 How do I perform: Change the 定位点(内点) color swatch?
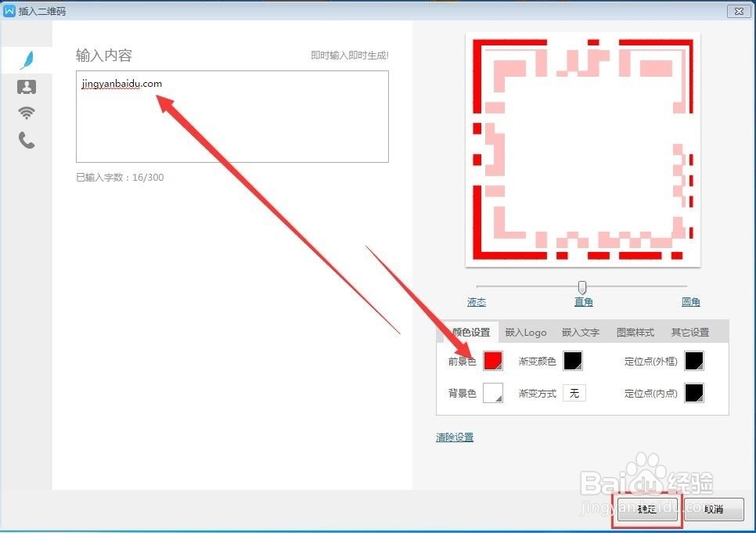pyautogui.click(x=694, y=393)
